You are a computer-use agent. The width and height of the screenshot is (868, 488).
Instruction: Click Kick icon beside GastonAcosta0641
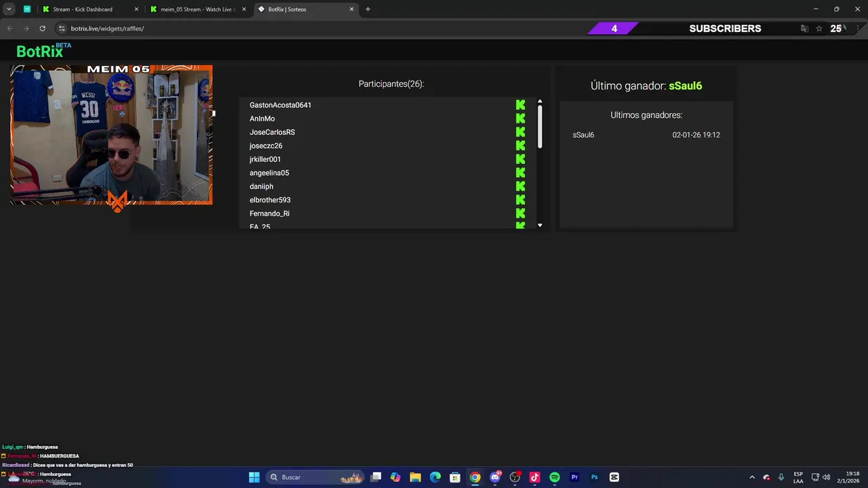coord(520,105)
